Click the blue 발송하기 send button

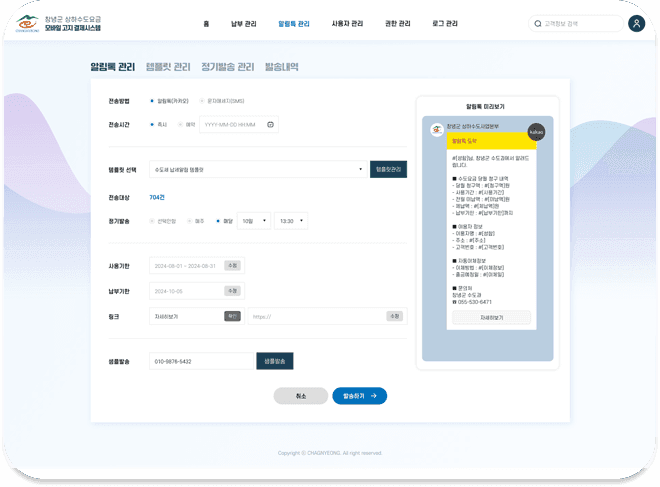pyautogui.click(x=360, y=396)
